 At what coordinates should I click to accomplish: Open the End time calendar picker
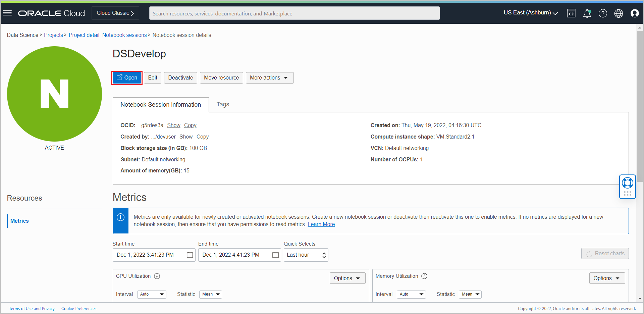(x=275, y=255)
